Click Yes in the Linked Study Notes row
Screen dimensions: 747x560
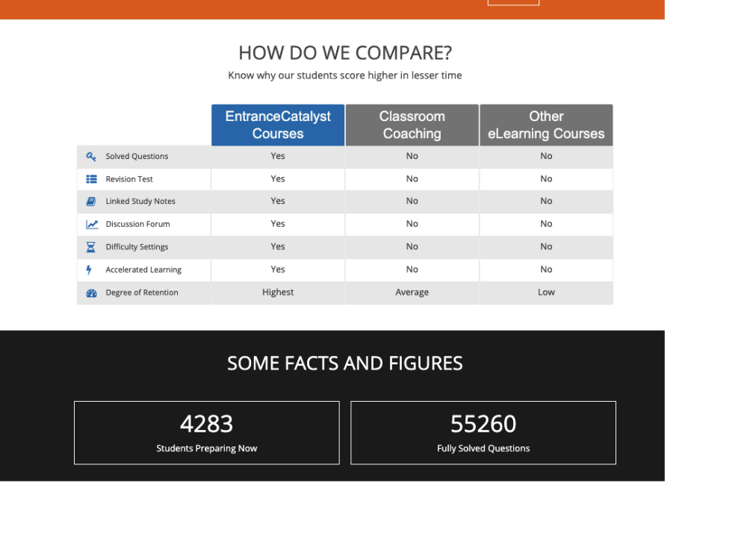pyautogui.click(x=278, y=201)
